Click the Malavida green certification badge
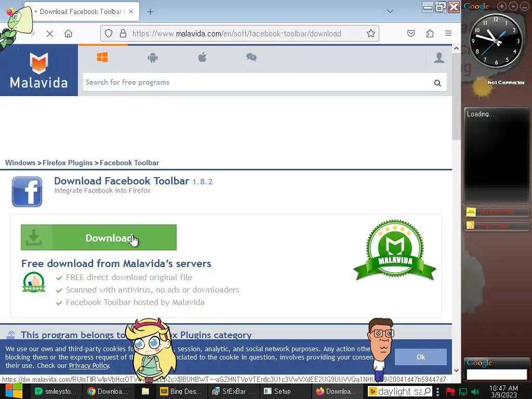 point(395,250)
